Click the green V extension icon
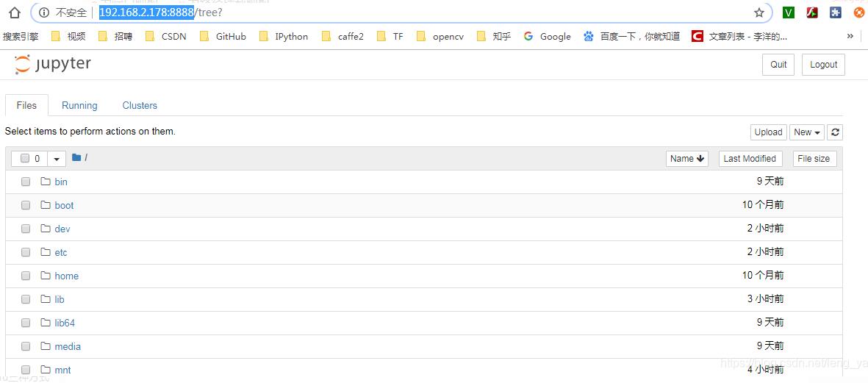Viewport: 868px width, 383px height. click(789, 12)
